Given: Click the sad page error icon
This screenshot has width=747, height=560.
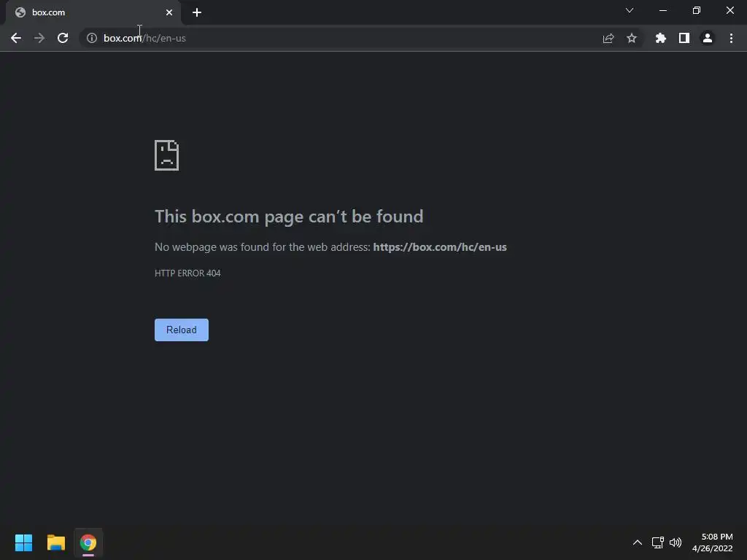Looking at the screenshot, I should [x=167, y=155].
